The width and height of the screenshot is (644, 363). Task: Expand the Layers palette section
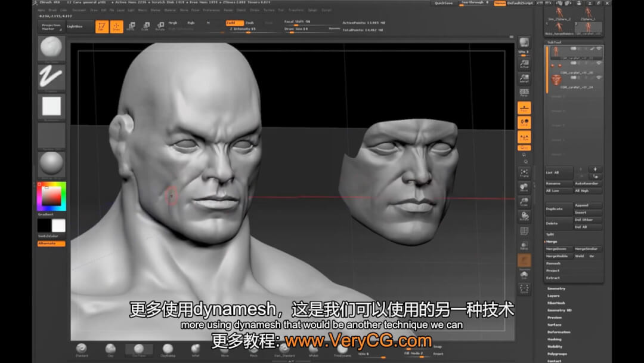[553, 296]
